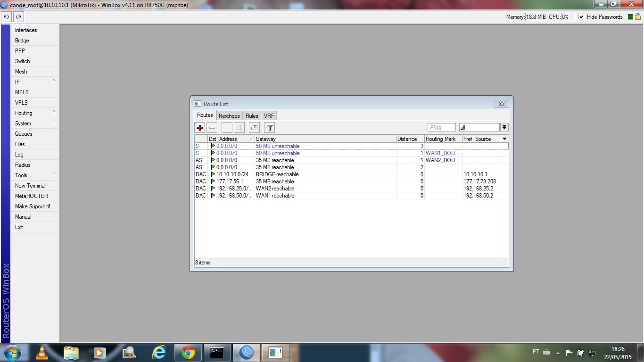Switch to the Nexthops tab
The height and width of the screenshot is (362, 644).
(x=229, y=116)
